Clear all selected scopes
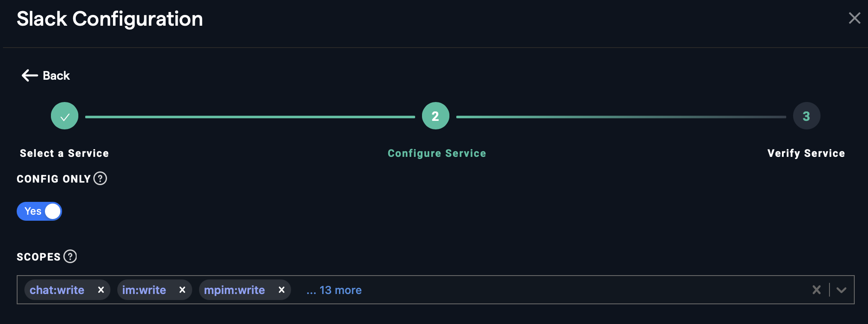The image size is (868, 324). pos(816,290)
